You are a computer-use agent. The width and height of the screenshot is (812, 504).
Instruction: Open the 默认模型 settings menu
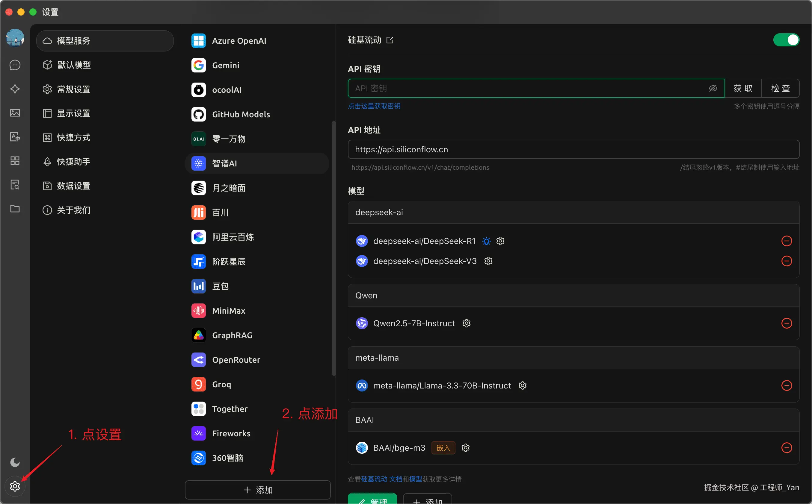[74, 65]
